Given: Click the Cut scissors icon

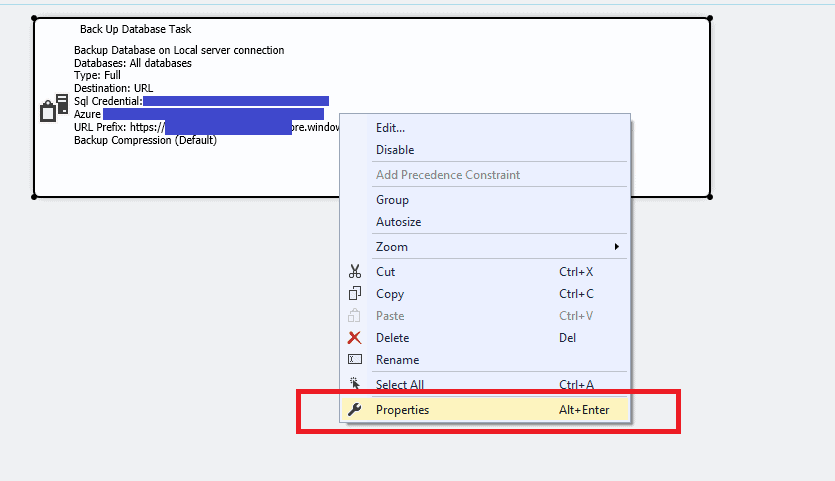Looking at the screenshot, I should [x=355, y=272].
